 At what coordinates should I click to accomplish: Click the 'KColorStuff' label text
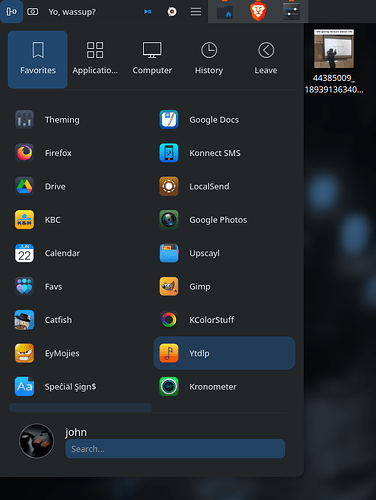point(212,320)
